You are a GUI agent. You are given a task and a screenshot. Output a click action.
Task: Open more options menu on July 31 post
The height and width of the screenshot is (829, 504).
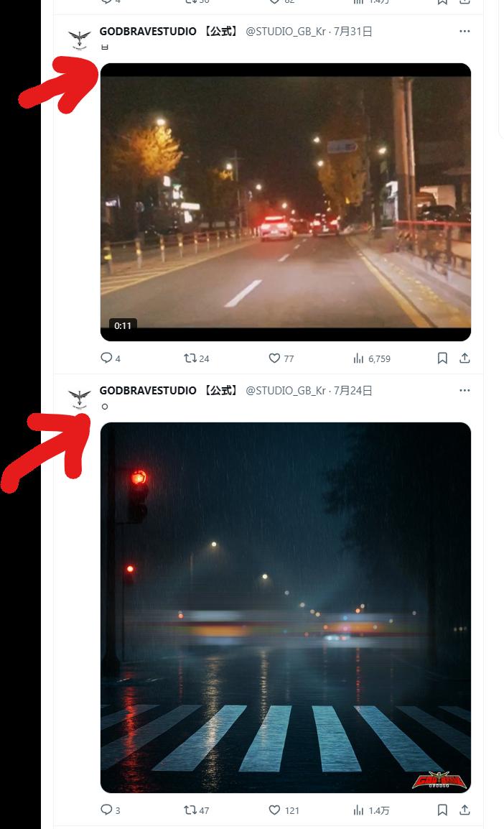tap(465, 31)
